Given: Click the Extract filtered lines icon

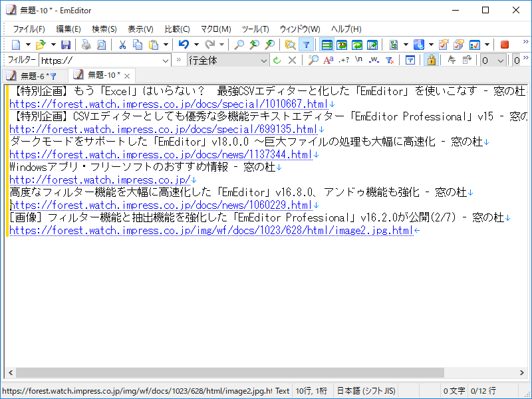Looking at the screenshot, I should pyautogui.click(x=467, y=61).
